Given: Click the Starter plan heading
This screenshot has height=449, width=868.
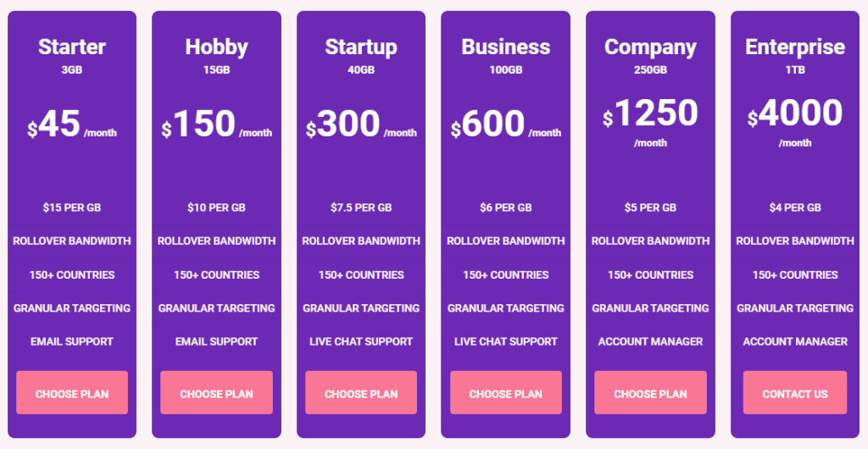Looking at the screenshot, I should 72,47.
